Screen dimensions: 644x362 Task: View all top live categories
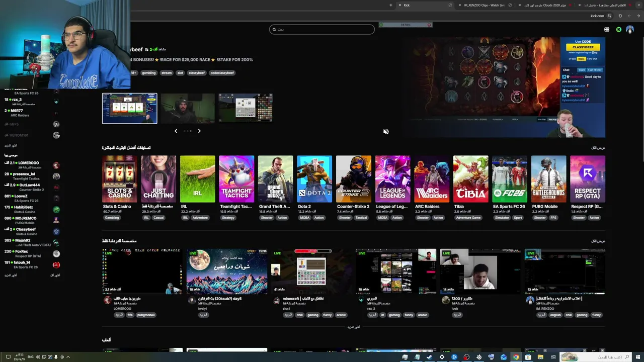point(598,148)
